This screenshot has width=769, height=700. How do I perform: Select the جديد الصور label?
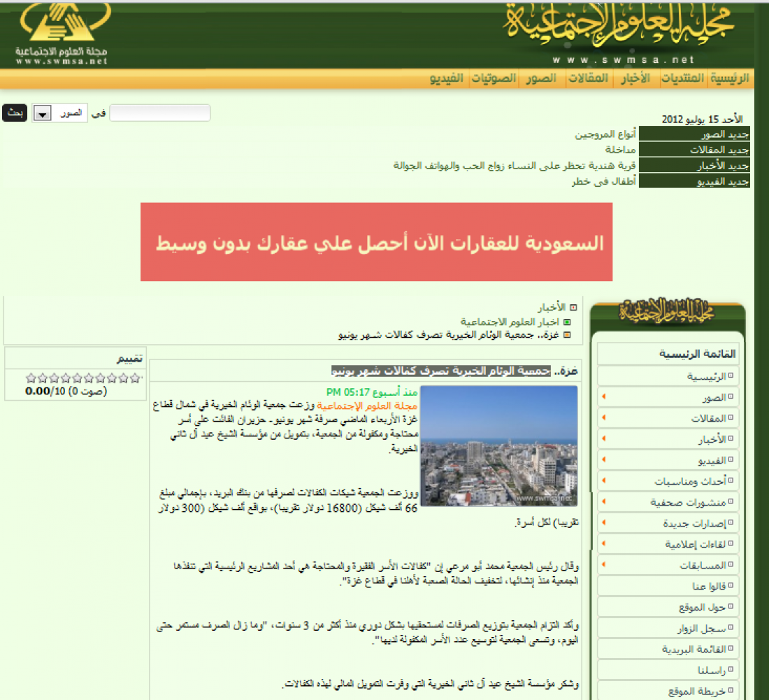tap(694, 134)
